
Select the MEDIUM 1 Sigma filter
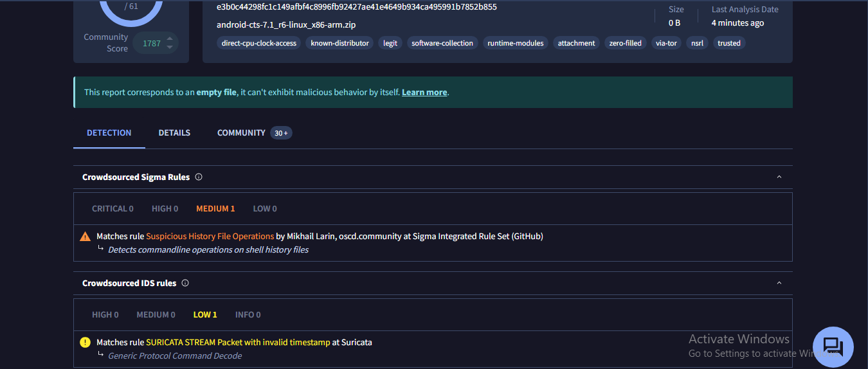click(215, 209)
